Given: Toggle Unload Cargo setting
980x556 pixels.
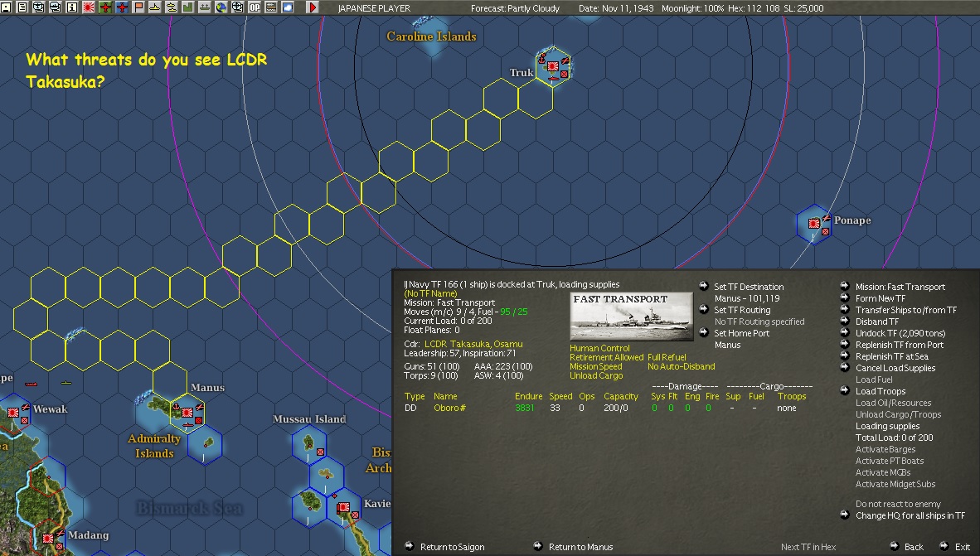Looking at the screenshot, I should [x=596, y=375].
